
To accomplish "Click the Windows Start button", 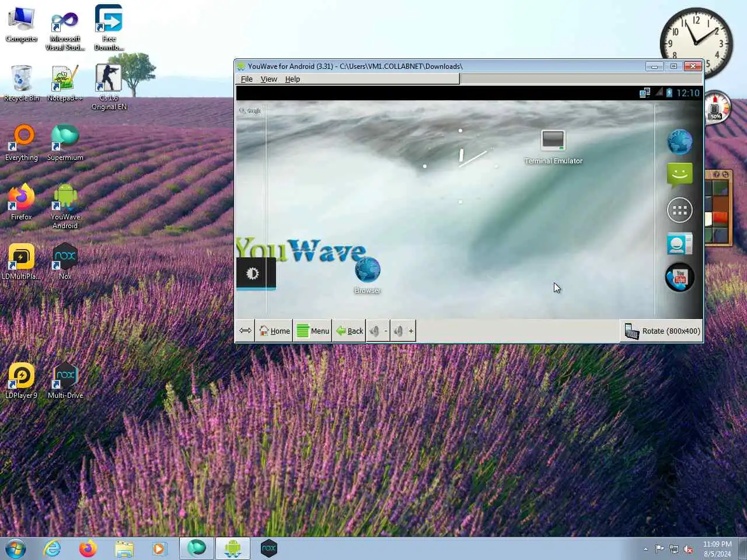I will pyautogui.click(x=16, y=548).
